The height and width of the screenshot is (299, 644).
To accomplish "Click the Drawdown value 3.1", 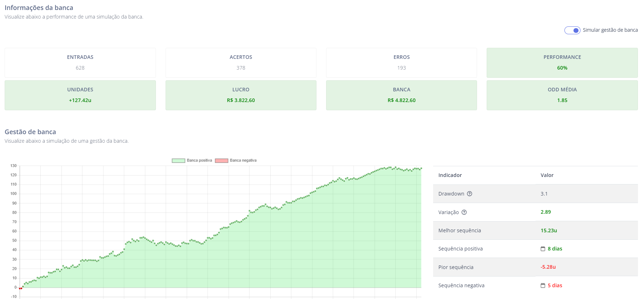I will tap(544, 194).
